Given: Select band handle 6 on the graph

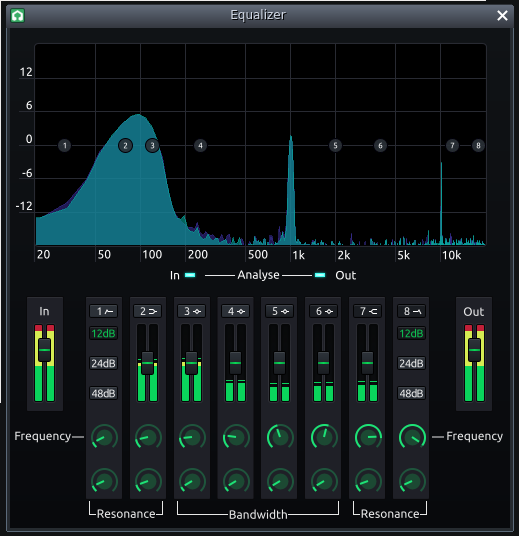Looking at the screenshot, I should 380,146.
